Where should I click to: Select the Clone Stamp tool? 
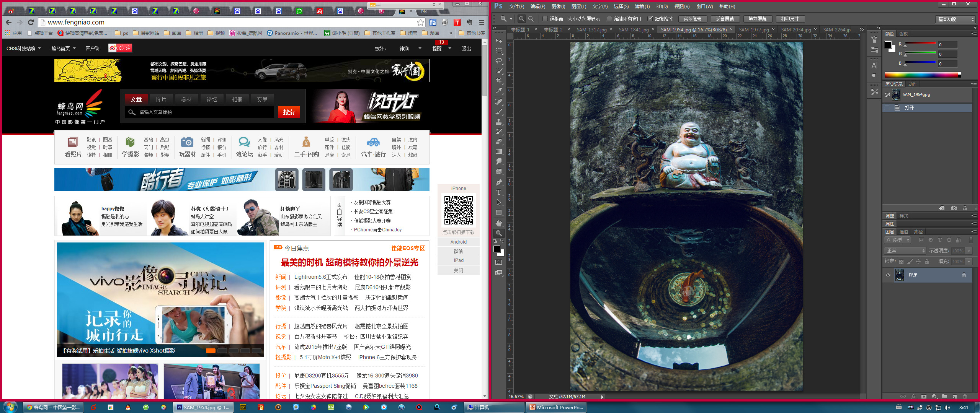pyautogui.click(x=499, y=122)
